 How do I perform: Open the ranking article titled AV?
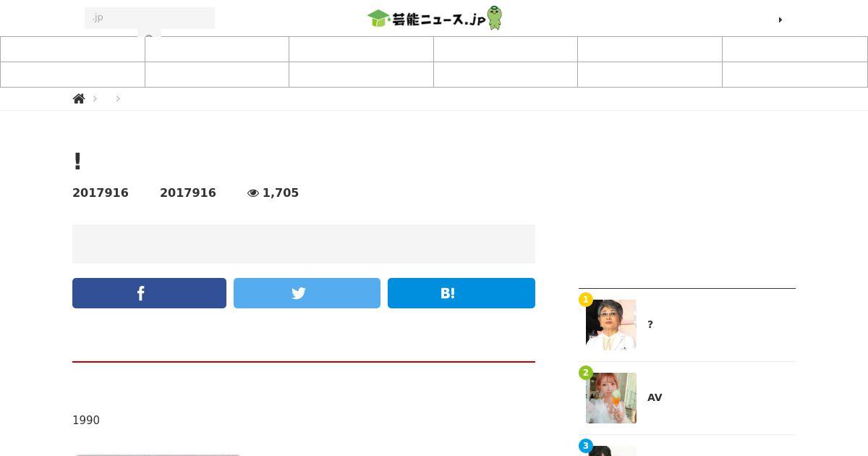click(655, 397)
